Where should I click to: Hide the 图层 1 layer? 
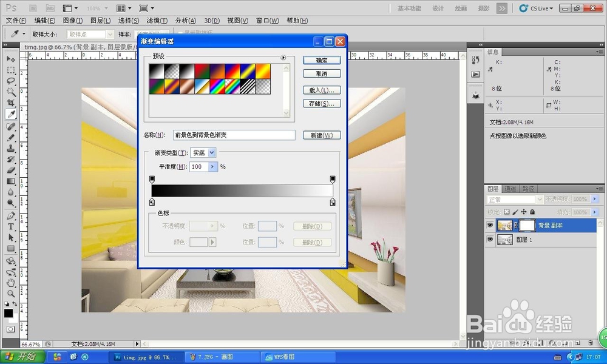point(490,240)
